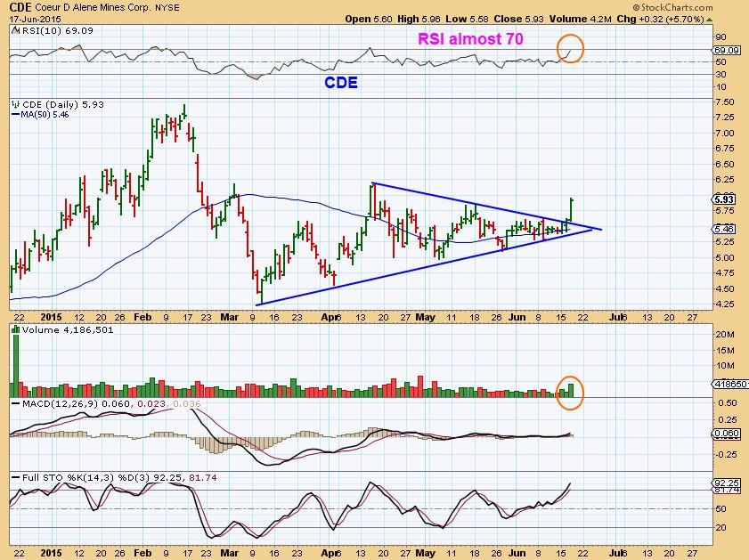Click the Chg +0.32 (+5.70%) value
The height and width of the screenshot is (560, 749).
click(660, 19)
